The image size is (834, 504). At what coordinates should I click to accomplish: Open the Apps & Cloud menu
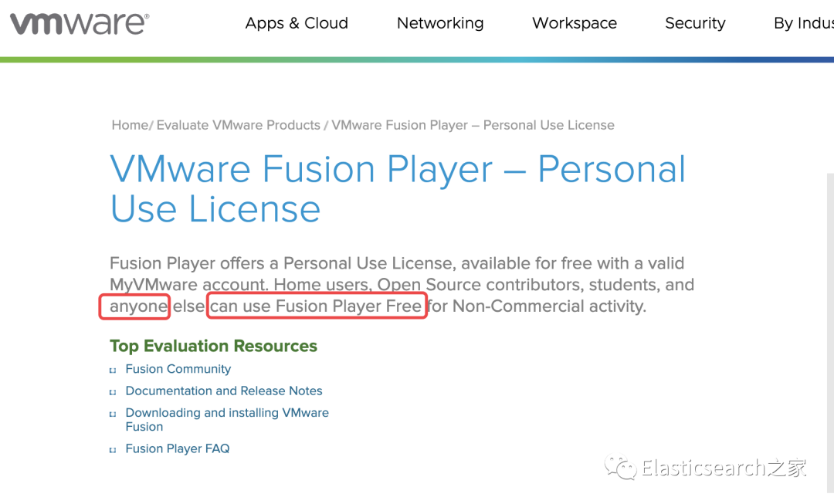(297, 23)
